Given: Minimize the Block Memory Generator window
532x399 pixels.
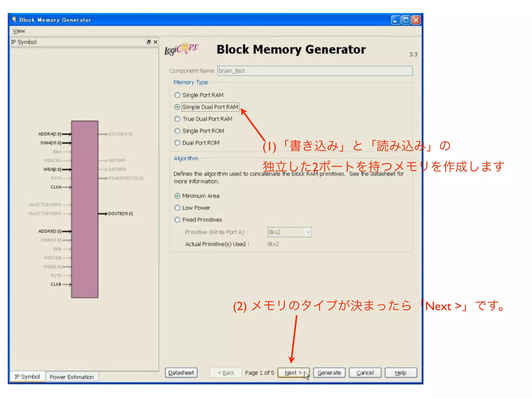Looking at the screenshot, I should coord(395,20).
